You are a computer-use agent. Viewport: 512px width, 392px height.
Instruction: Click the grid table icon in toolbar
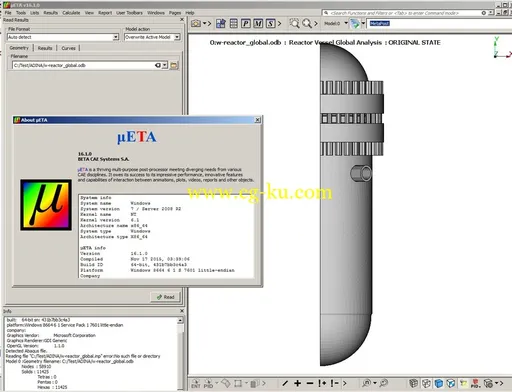[x=234, y=23]
